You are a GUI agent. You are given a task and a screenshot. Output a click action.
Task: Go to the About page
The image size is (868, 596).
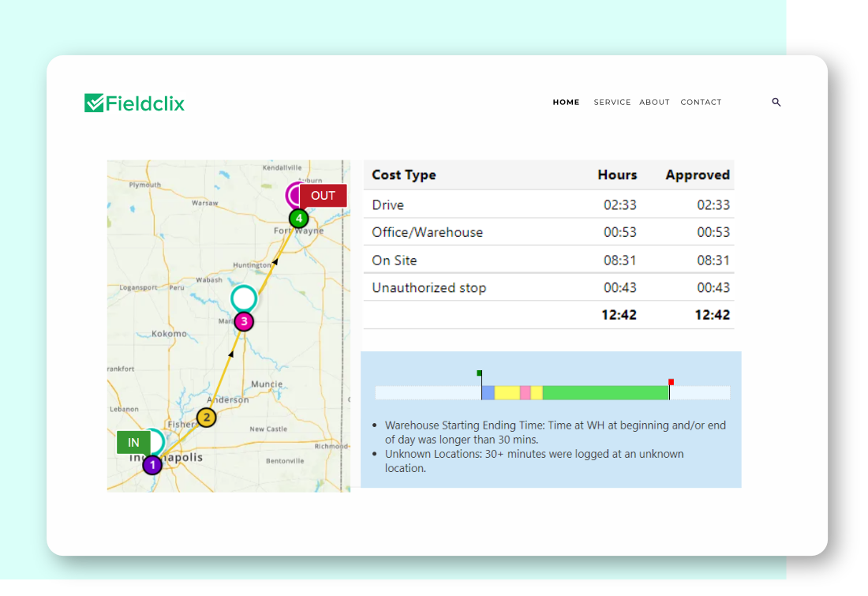pyautogui.click(x=654, y=103)
